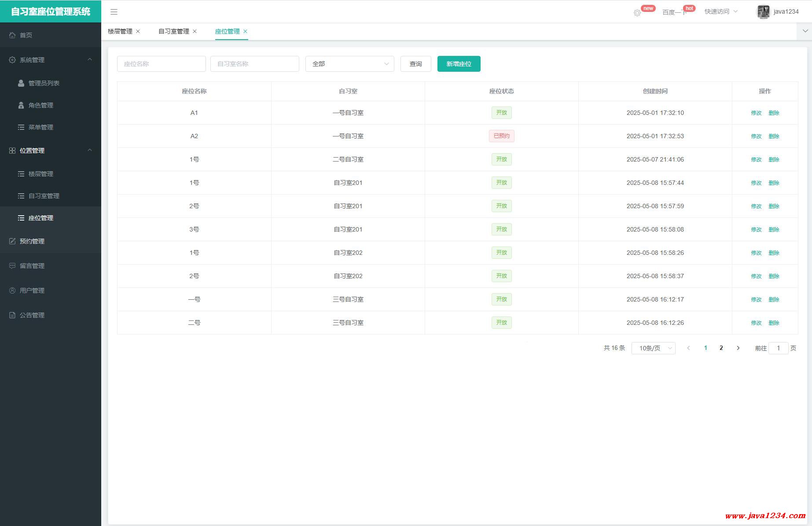Collapse the 位置管理 sidebar section
This screenshot has height=526, width=812.
click(x=90, y=150)
